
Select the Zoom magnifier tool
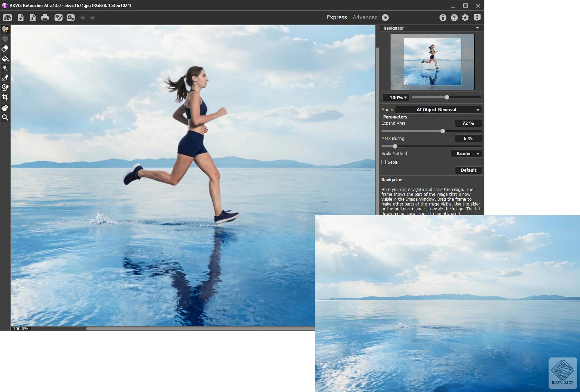coord(5,117)
